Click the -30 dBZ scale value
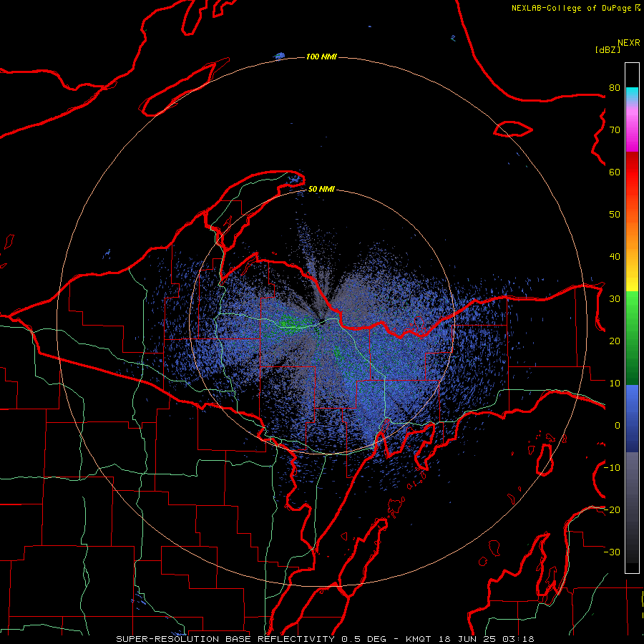The height and width of the screenshot is (644, 644). point(612,552)
